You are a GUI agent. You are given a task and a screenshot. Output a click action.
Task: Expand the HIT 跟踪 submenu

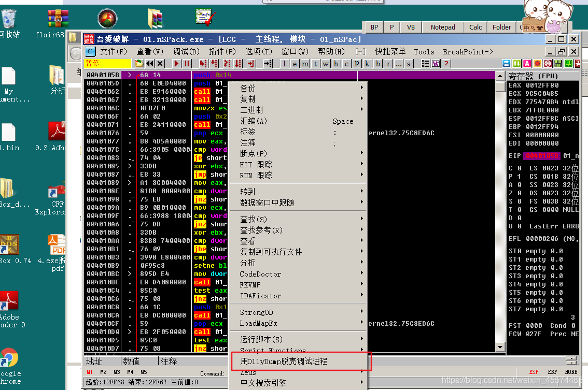tap(298, 165)
